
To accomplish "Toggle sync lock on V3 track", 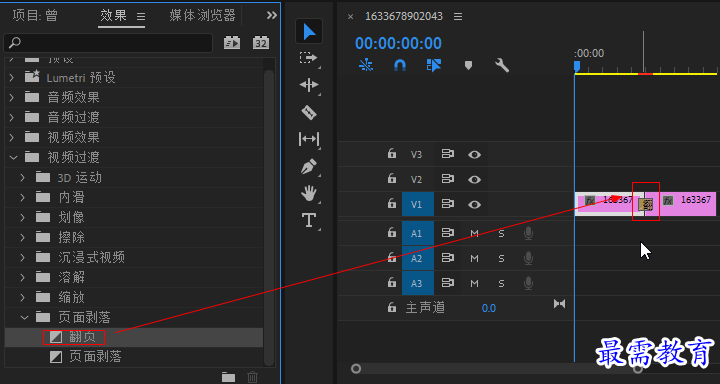I will click(x=447, y=154).
